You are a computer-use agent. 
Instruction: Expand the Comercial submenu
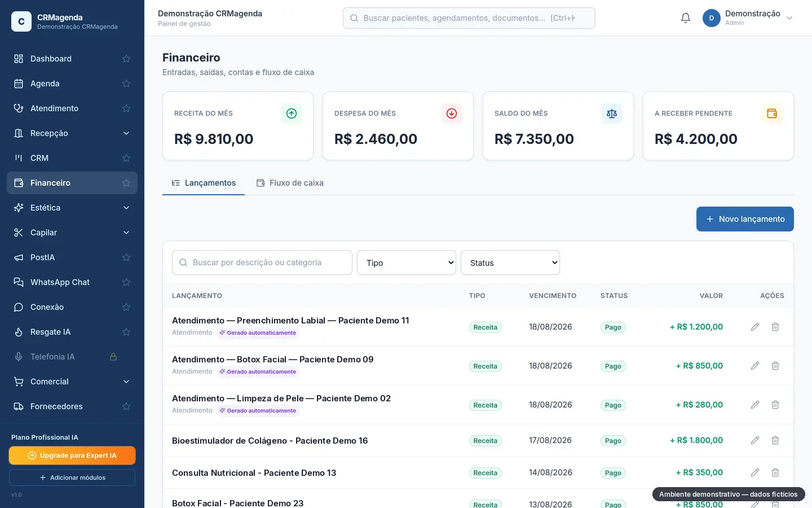(126, 382)
